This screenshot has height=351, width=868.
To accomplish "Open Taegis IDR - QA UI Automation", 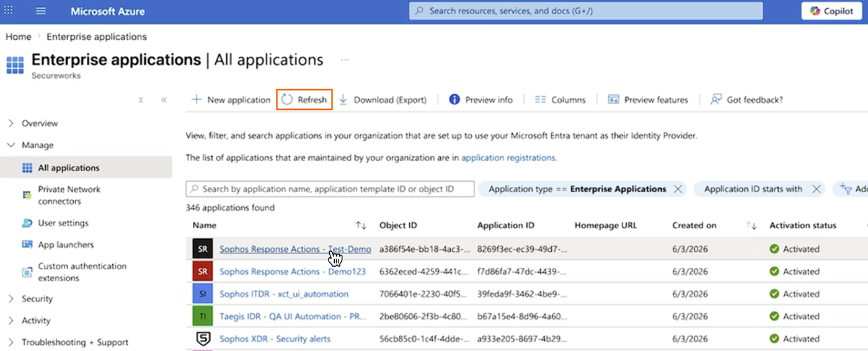I will click(x=293, y=316).
